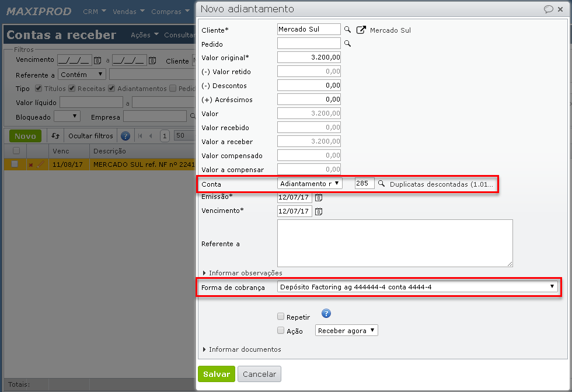This screenshot has width=572, height=392.
Task: Open second Vencimento filter calendar icon
Action: pyautogui.click(x=152, y=61)
